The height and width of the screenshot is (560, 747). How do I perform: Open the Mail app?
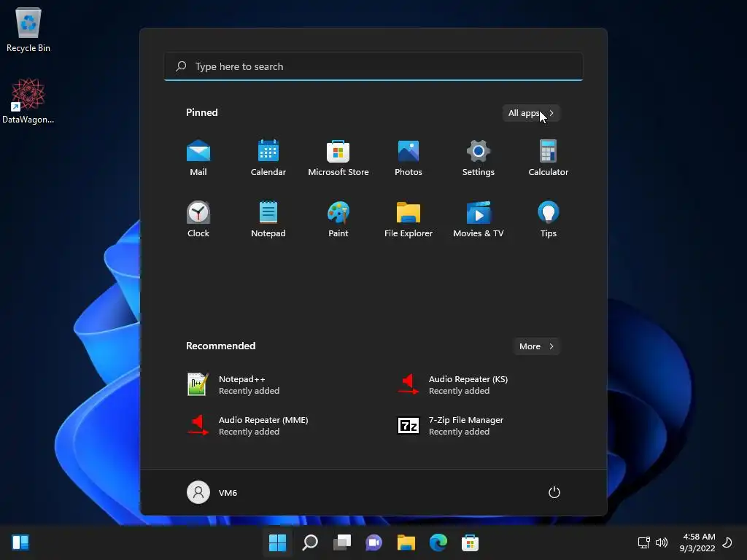[x=198, y=158]
